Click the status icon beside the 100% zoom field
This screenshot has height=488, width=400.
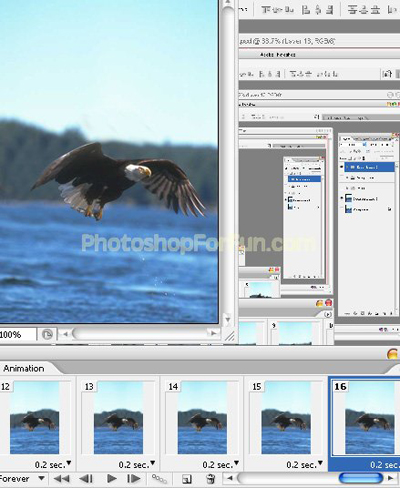[47, 334]
